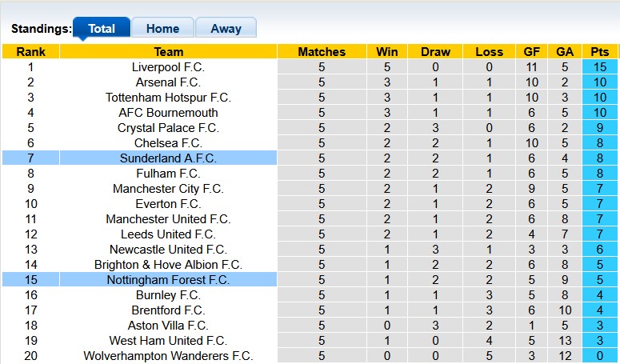This screenshot has height=364, width=620.
Task: Select highlighted Sunderland A.F.C. row
Action: point(168,158)
